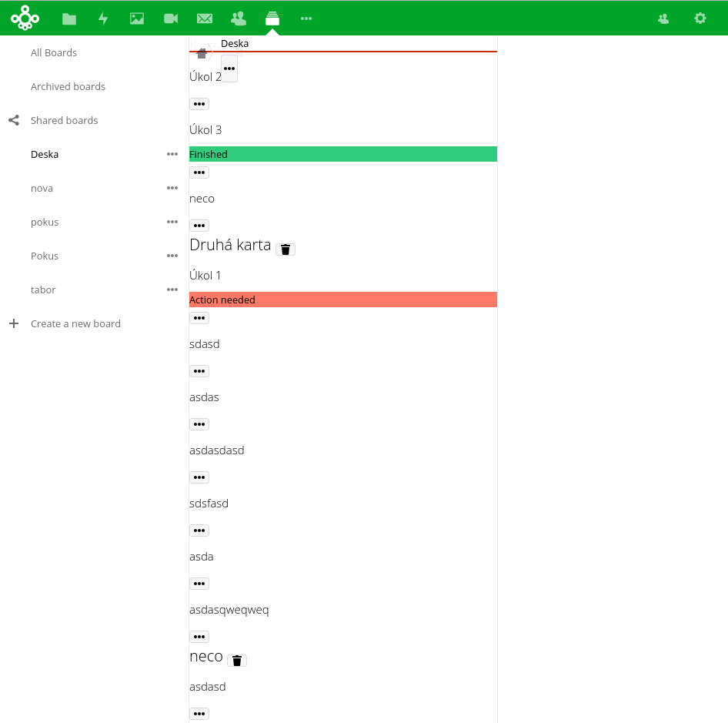Viewport: 728px width, 723px height.
Task: Open the asda card
Action: click(202, 557)
